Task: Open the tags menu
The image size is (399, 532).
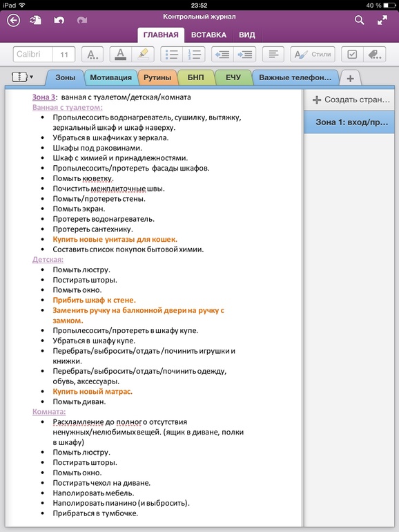Action: [374, 55]
